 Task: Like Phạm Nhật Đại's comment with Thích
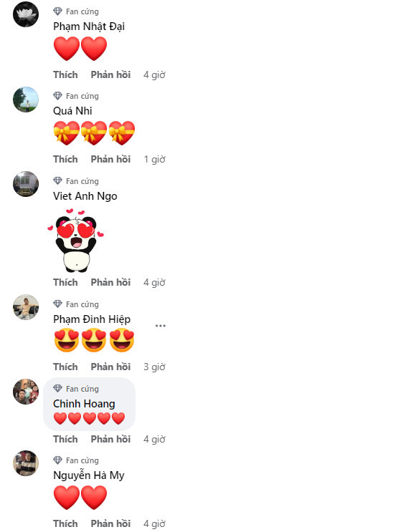point(65,74)
